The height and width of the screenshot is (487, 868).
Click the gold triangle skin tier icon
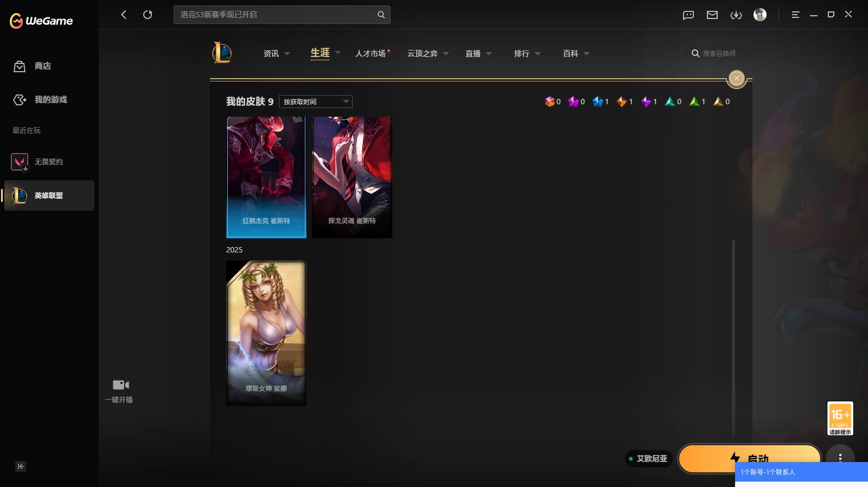pyautogui.click(x=718, y=102)
